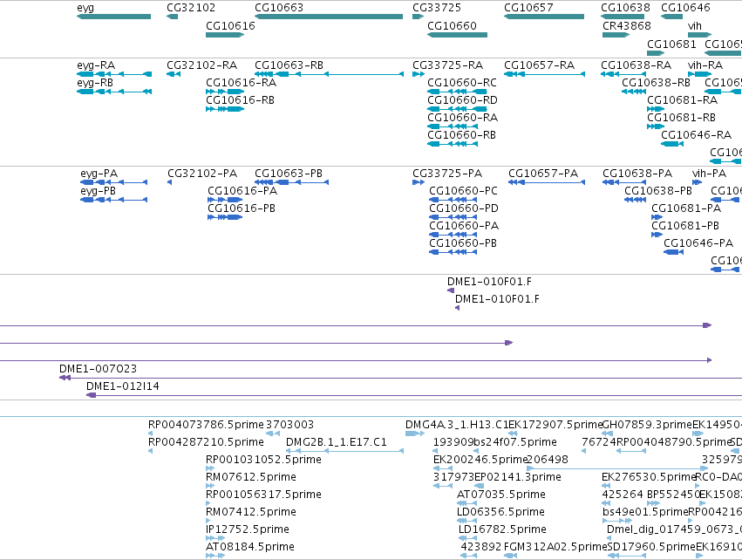Select protein CG10646-PA
The width and height of the screenshot is (742, 560).
pos(673,252)
